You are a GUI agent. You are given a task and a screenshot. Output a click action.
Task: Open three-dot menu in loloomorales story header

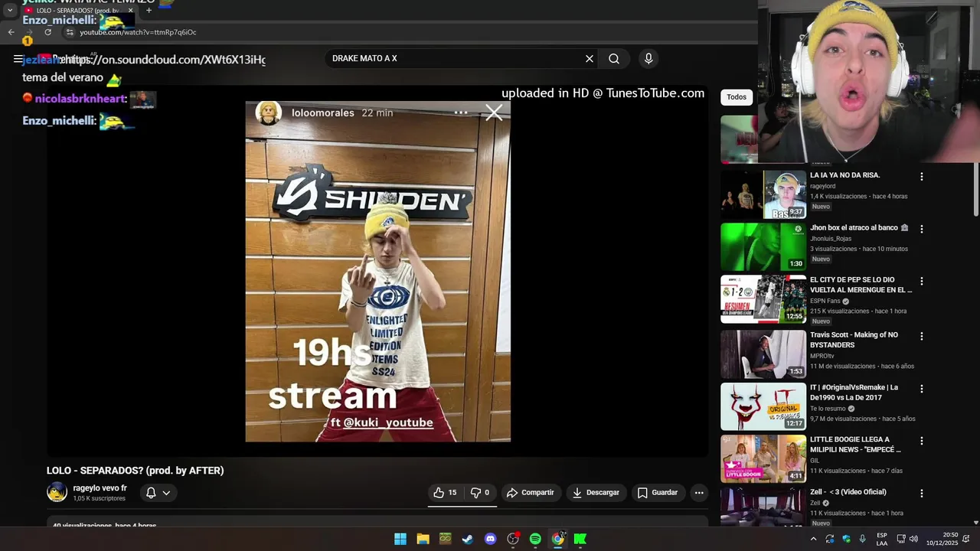461,112
